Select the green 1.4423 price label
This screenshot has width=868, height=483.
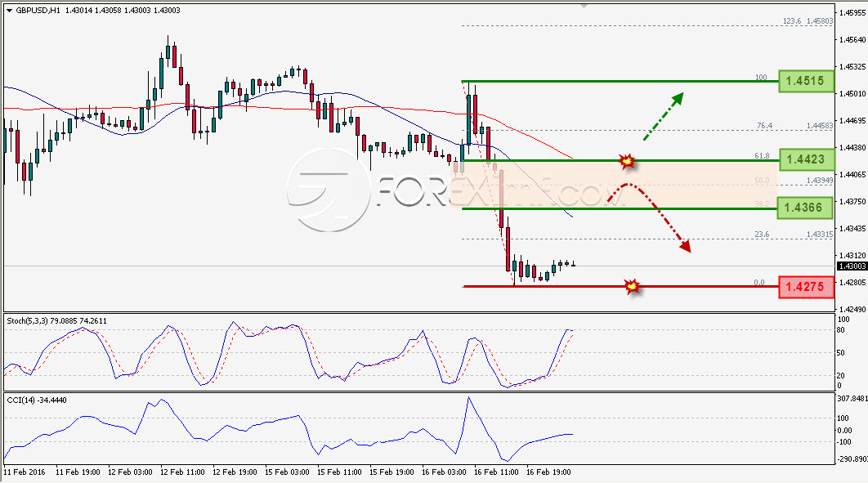(806, 159)
